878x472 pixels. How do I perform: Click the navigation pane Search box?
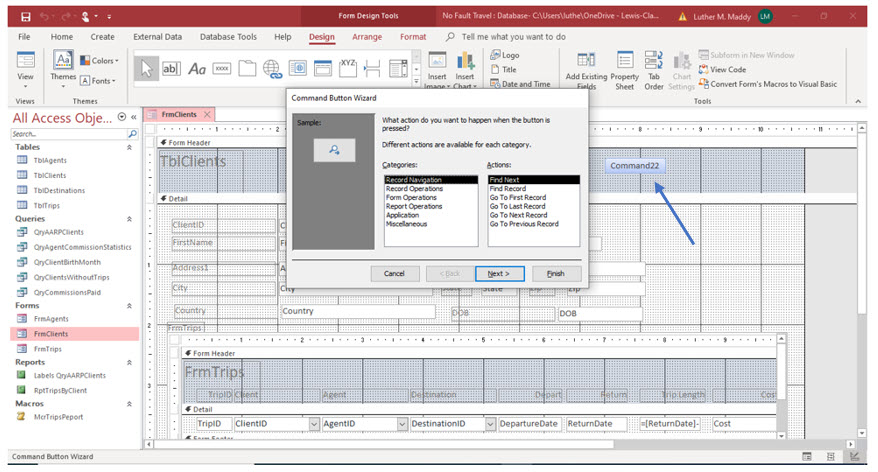[x=69, y=134]
